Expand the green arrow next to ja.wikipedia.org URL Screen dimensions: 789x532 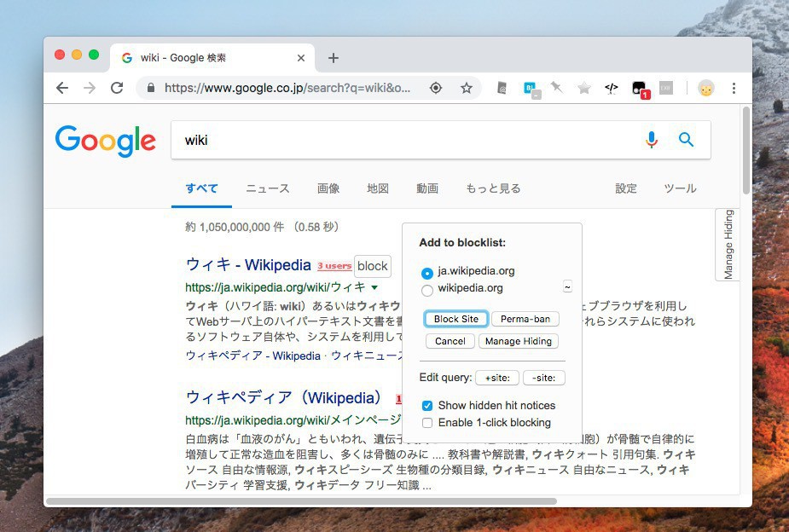[374, 287]
